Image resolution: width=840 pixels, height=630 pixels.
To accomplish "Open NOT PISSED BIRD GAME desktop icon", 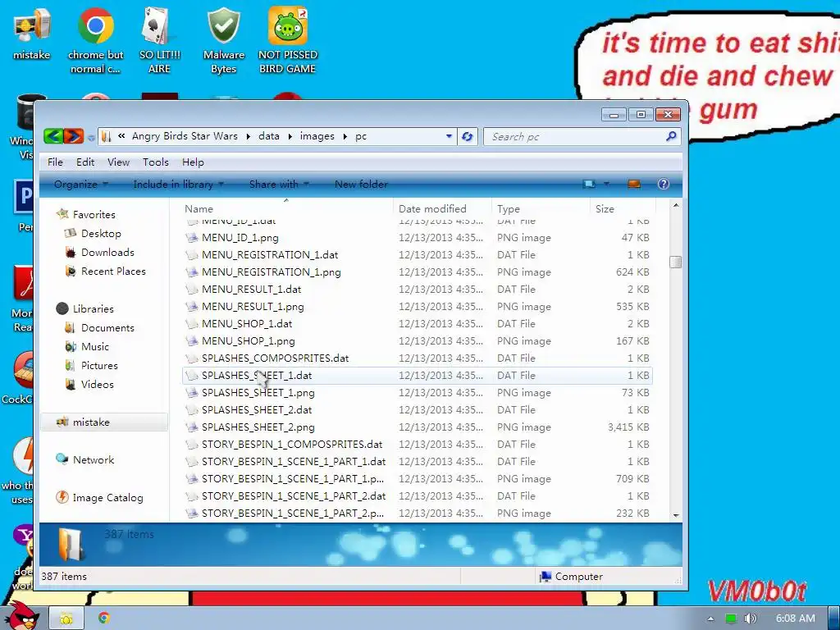I will point(287,41).
